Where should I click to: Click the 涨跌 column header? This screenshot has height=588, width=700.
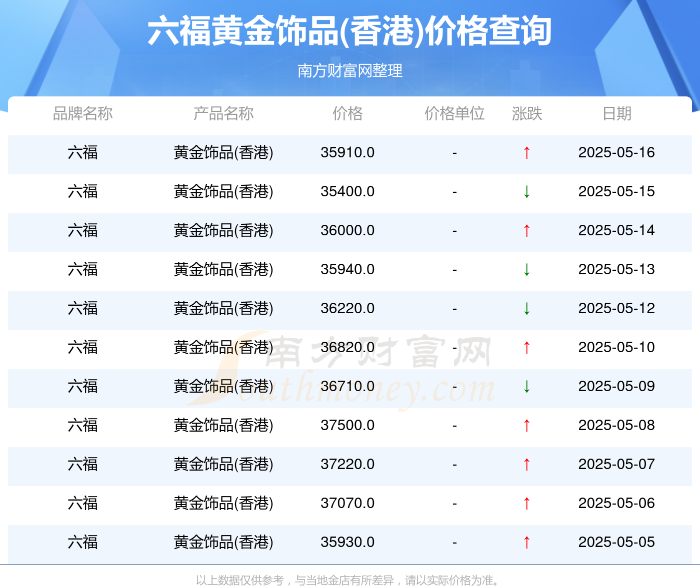(x=527, y=113)
